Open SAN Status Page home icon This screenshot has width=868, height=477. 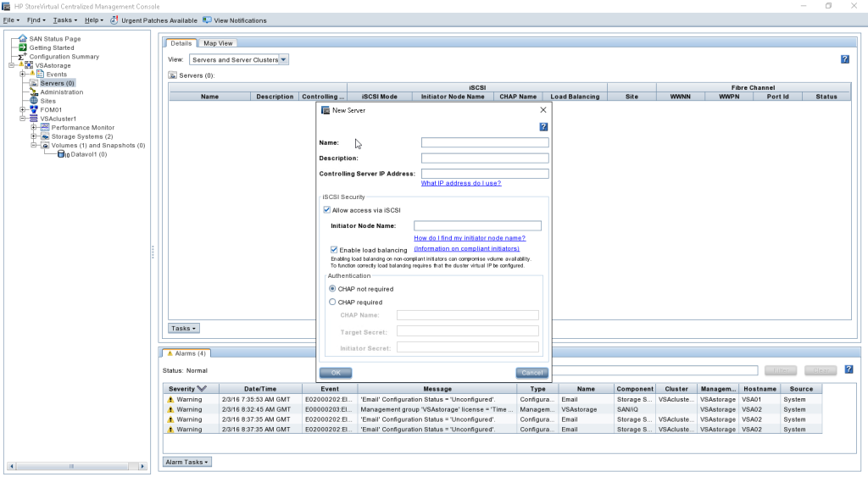23,38
